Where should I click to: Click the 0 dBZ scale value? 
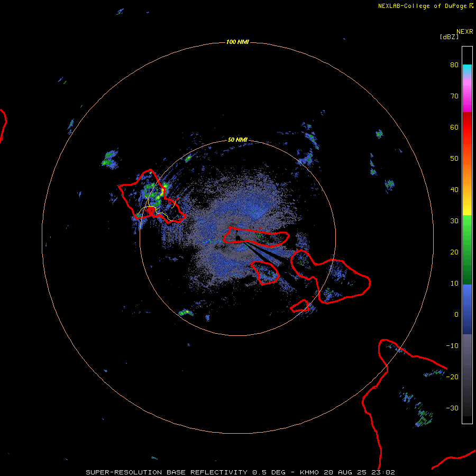pyautogui.click(x=456, y=315)
